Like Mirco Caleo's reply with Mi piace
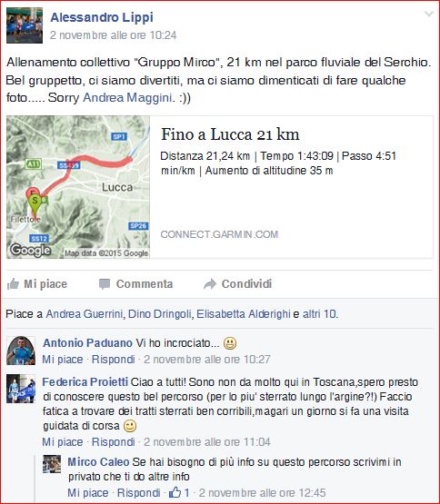Viewport: 440px width, 504px height. coord(88,493)
